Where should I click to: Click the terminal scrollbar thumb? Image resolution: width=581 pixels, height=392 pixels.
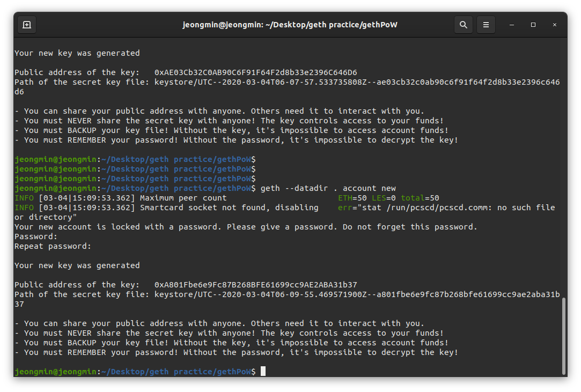pyautogui.click(x=564, y=336)
